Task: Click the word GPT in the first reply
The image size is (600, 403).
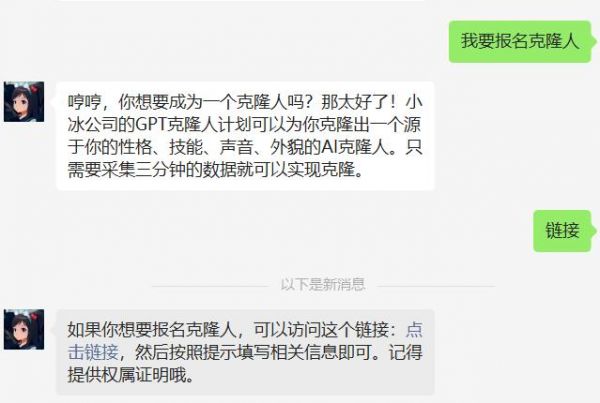Action: (152, 124)
